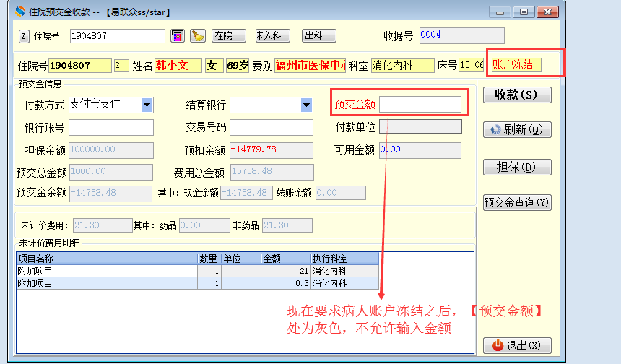621x364 pixels.
Task: Minimize the 住院预交金收款 window
Action: pos(500,12)
